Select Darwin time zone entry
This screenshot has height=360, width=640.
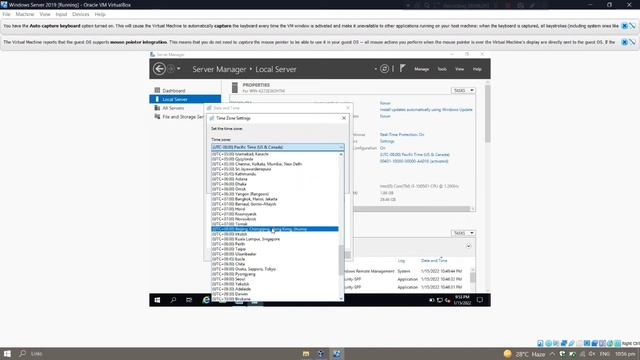click(275, 294)
